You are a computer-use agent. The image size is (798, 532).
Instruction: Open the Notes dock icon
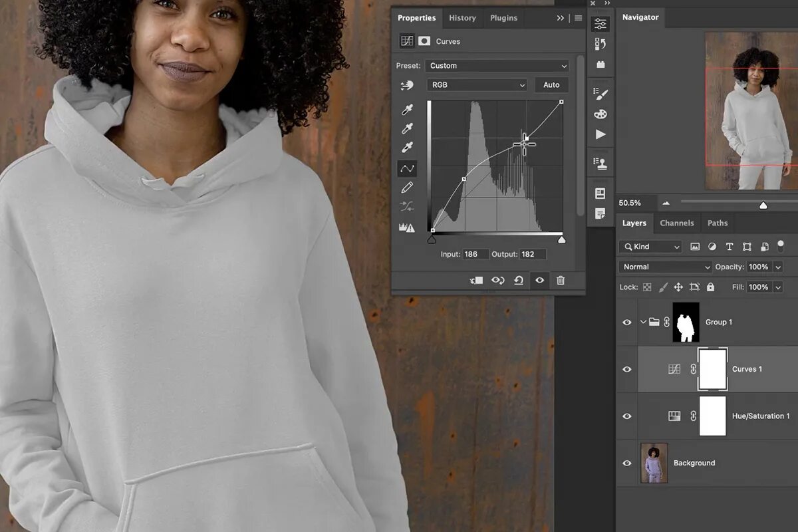tap(600, 213)
